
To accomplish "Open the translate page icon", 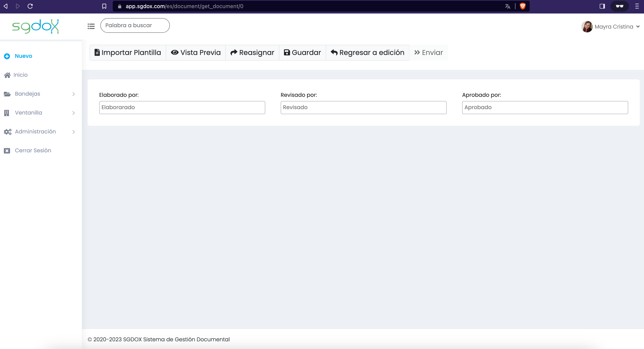I will click(508, 6).
